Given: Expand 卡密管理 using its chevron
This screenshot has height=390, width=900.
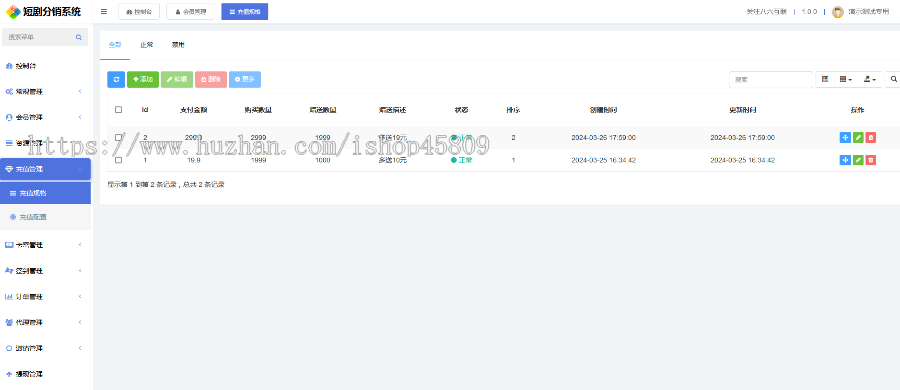Looking at the screenshot, I should [80, 245].
